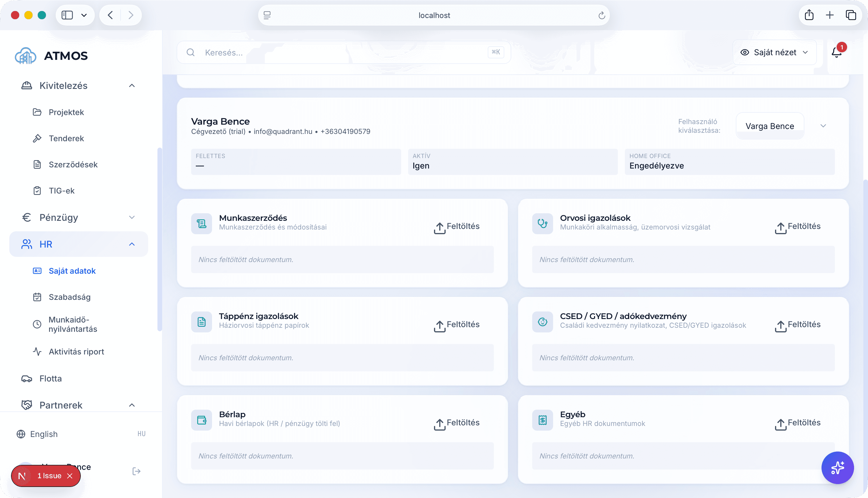
Task: Open the browser sidebar options chevron
Action: pyautogui.click(x=84, y=15)
